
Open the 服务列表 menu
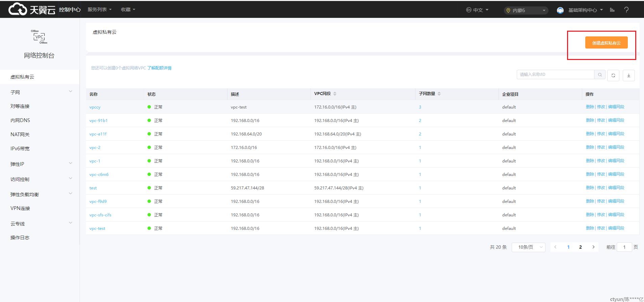point(99,9)
